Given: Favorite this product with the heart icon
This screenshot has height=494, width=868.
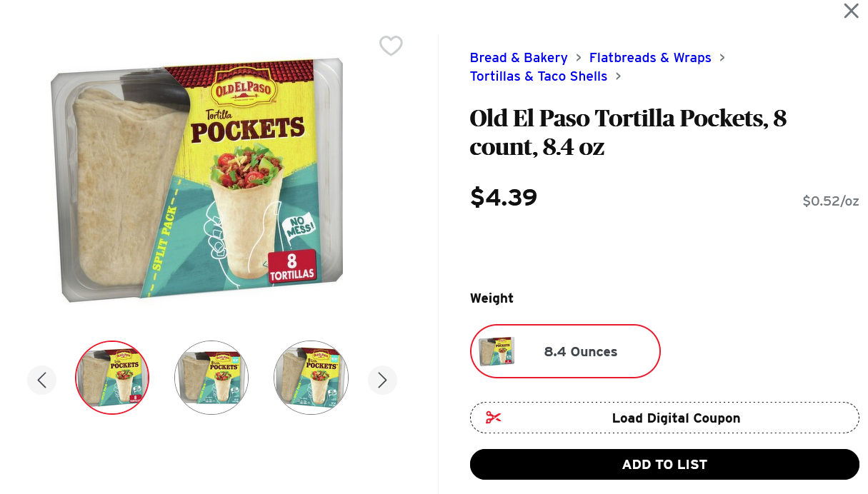Looking at the screenshot, I should (x=391, y=46).
